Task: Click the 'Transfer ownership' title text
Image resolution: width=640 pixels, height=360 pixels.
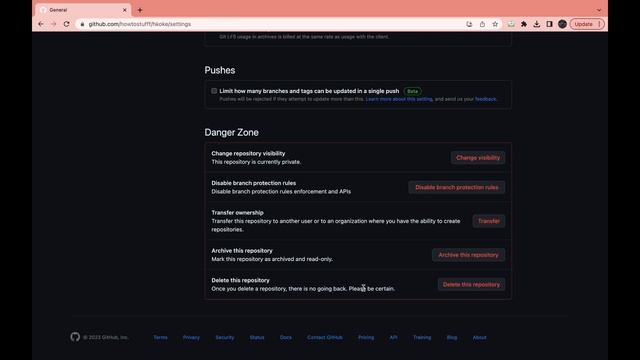Action: point(237,213)
